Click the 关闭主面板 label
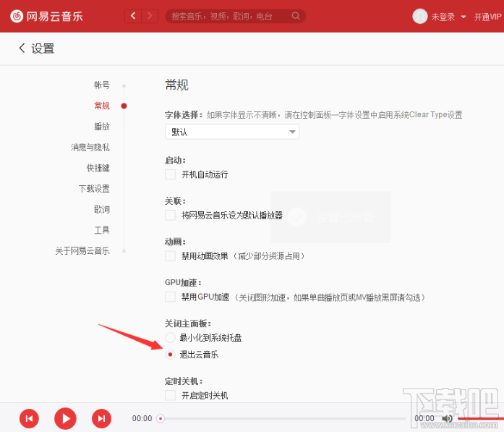 (x=188, y=323)
